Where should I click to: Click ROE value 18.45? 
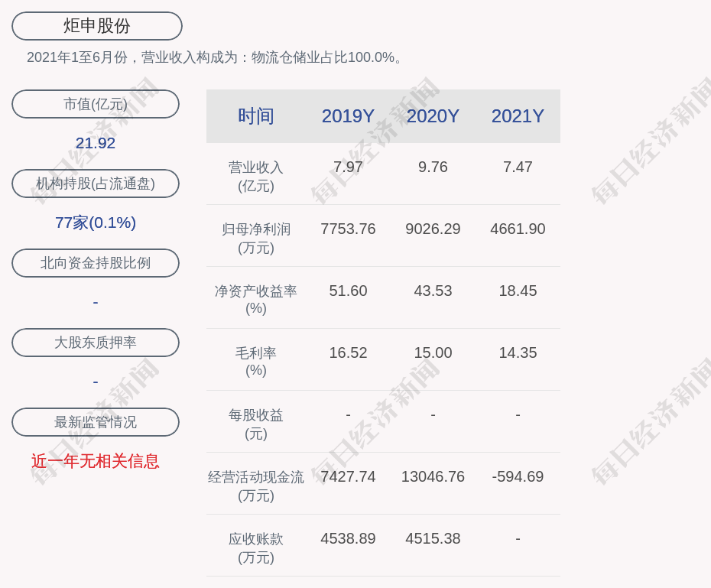(x=518, y=291)
